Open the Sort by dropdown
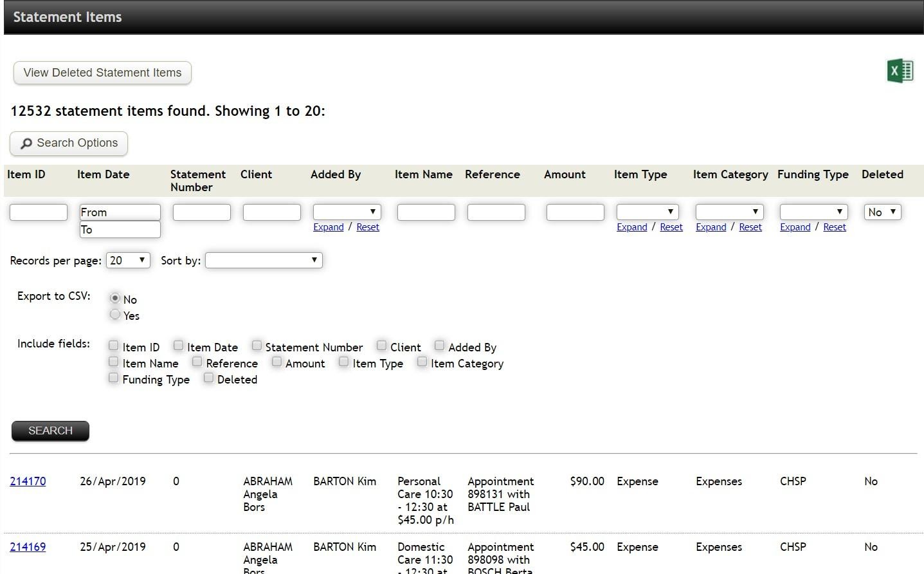This screenshot has height=574, width=924. (x=263, y=260)
